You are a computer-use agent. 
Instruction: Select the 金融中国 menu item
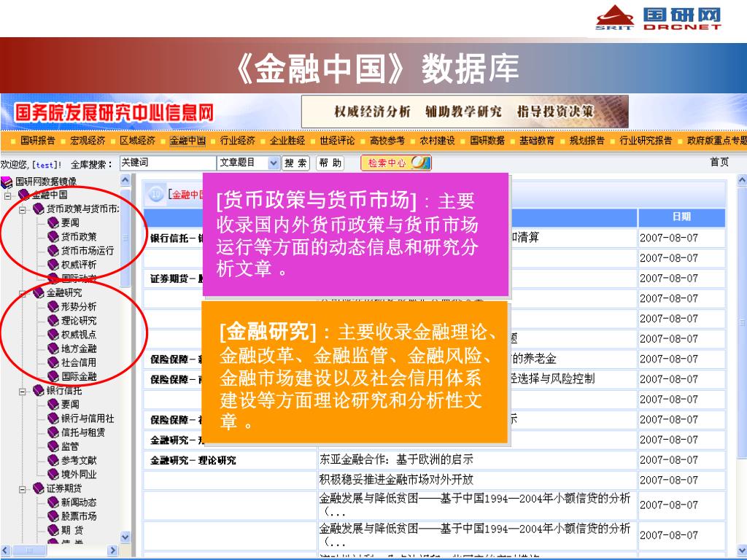pyautogui.click(x=187, y=141)
